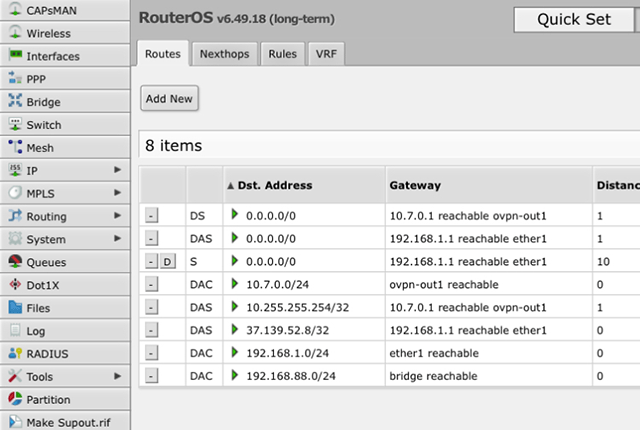Click the Log page icon
The width and height of the screenshot is (640, 430).
coord(15,330)
